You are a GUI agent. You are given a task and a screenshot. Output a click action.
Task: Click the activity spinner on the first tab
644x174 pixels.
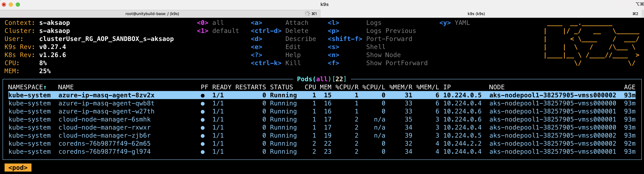click(307, 13)
